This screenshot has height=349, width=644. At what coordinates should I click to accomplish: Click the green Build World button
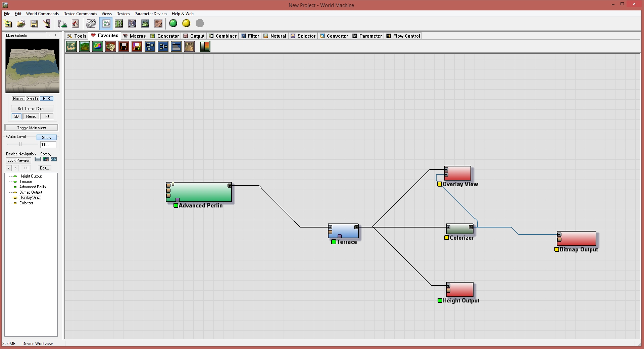click(x=173, y=23)
